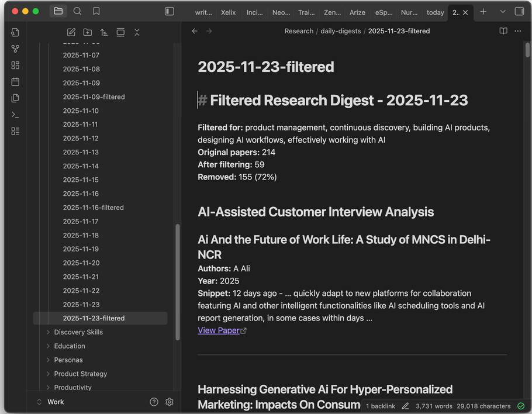Image resolution: width=532 pixels, height=414 pixels.
Task: Open the tab list dropdown chevron
Action: point(503,11)
